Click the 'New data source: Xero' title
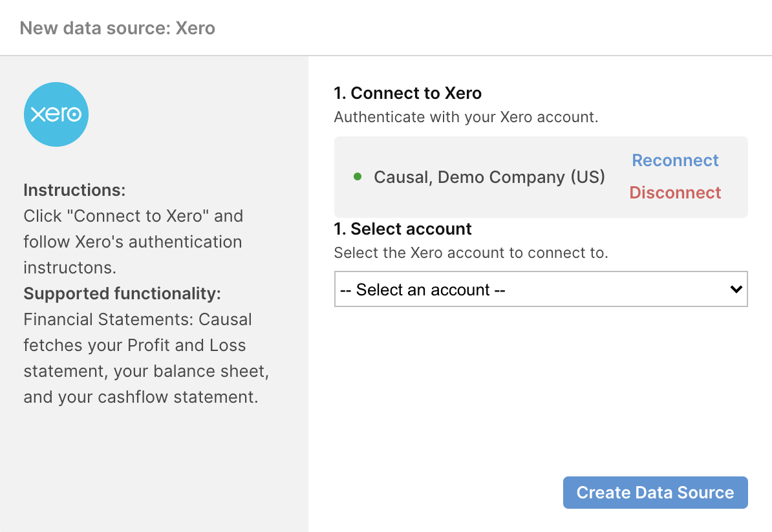772x532 pixels. click(x=117, y=28)
